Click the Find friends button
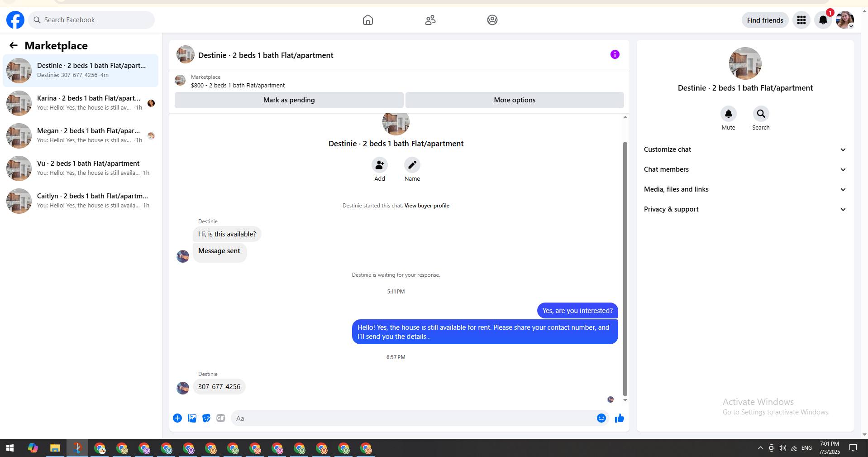 click(765, 20)
